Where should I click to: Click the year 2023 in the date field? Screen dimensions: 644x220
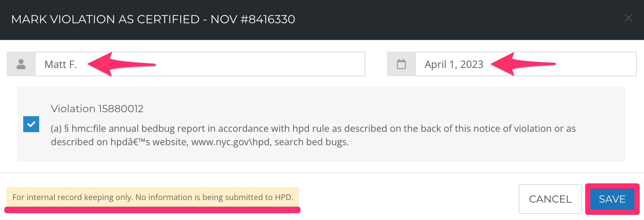pyautogui.click(x=472, y=64)
